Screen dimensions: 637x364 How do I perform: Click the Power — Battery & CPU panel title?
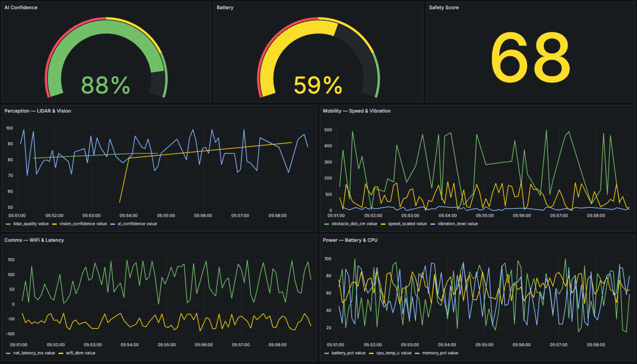(x=350, y=240)
